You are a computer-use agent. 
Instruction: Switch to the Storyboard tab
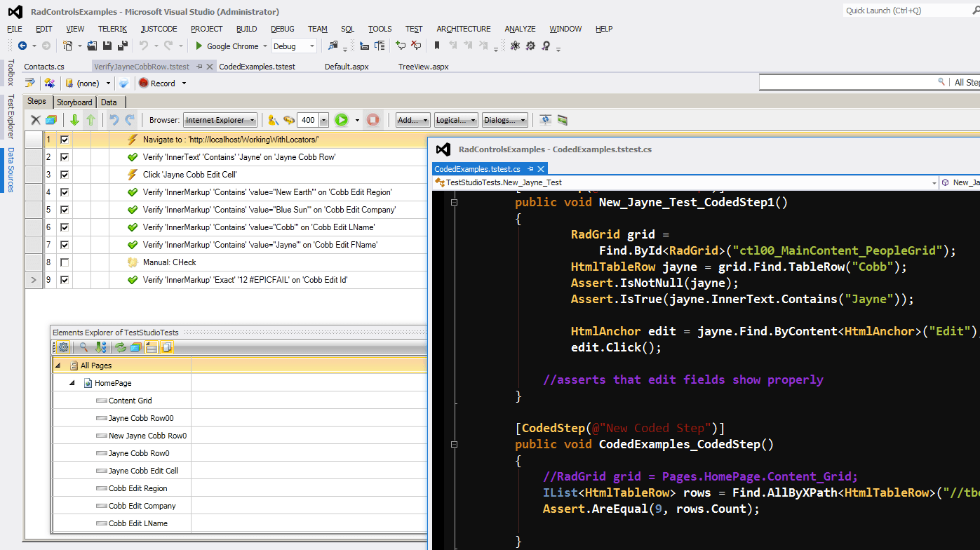pyautogui.click(x=74, y=102)
